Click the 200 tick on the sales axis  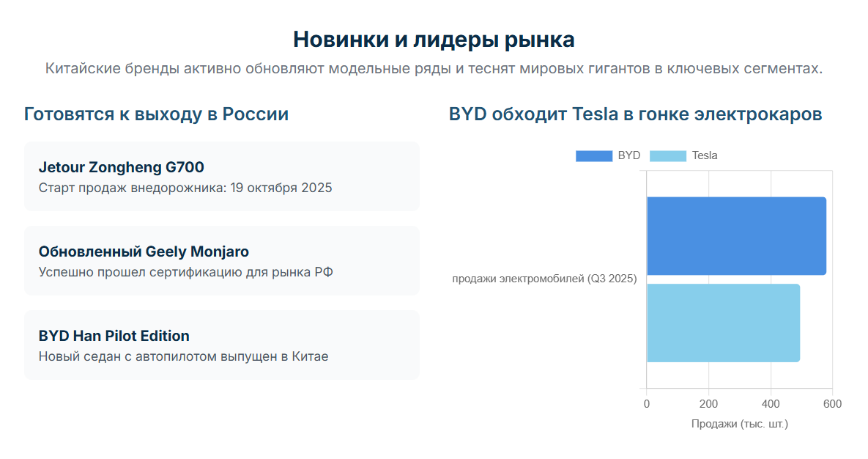coord(708,404)
